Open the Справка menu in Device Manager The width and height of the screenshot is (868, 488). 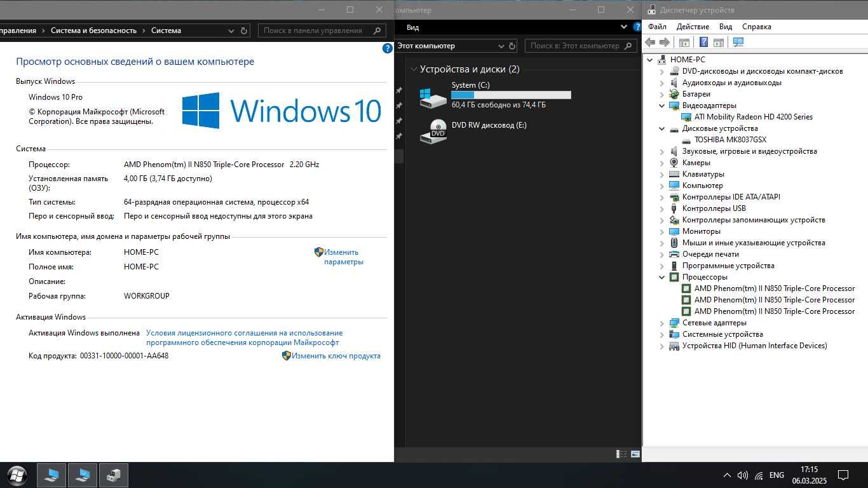click(757, 27)
